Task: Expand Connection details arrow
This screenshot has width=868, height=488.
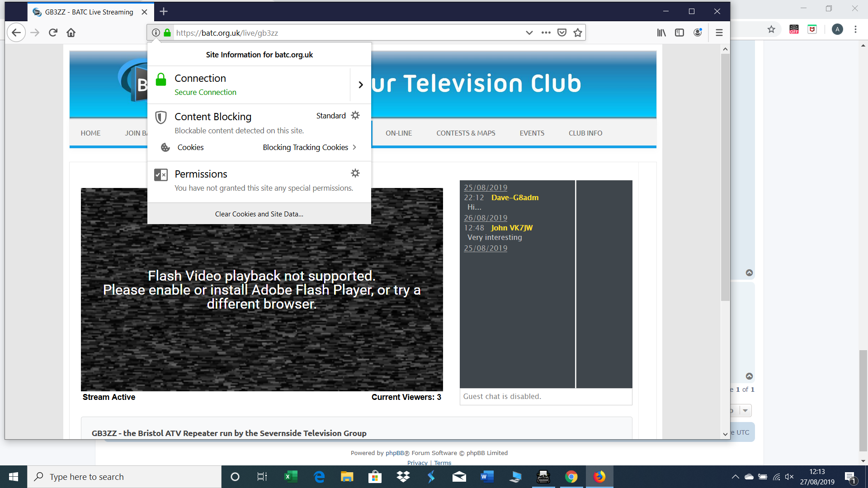Action: 360,85
